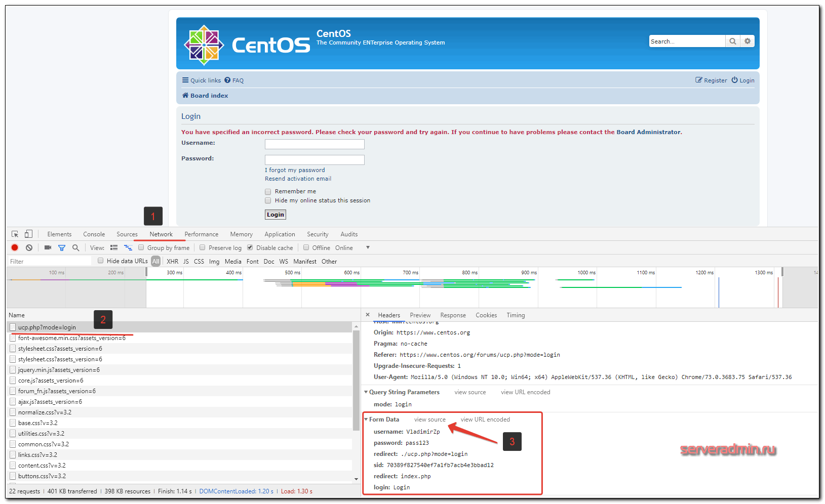
Task: Click the forum advanced search gear icon
Action: click(x=748, y=41)
